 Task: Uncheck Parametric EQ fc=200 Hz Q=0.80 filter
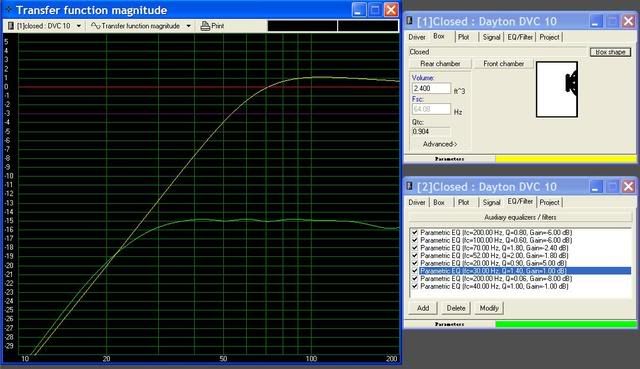[415, 232]
